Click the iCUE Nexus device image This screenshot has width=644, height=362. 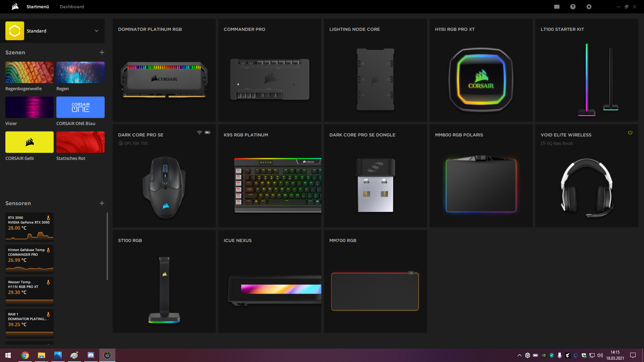click(274, 290)
